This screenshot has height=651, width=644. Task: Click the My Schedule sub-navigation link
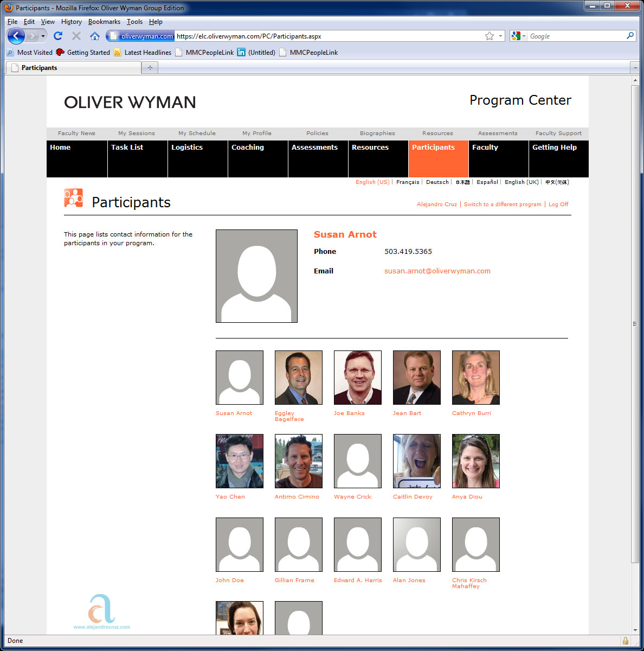pyautogui.click(x=197, y=133)
